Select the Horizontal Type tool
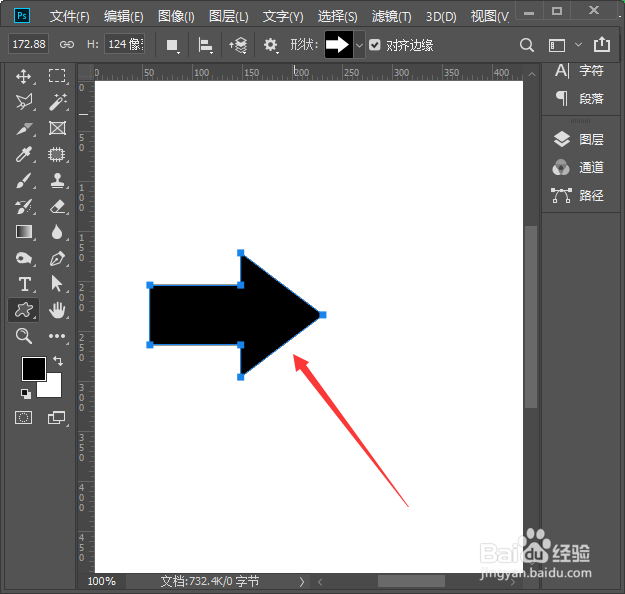The width and height of the screenshot is (625, 594). click(25, 285)
